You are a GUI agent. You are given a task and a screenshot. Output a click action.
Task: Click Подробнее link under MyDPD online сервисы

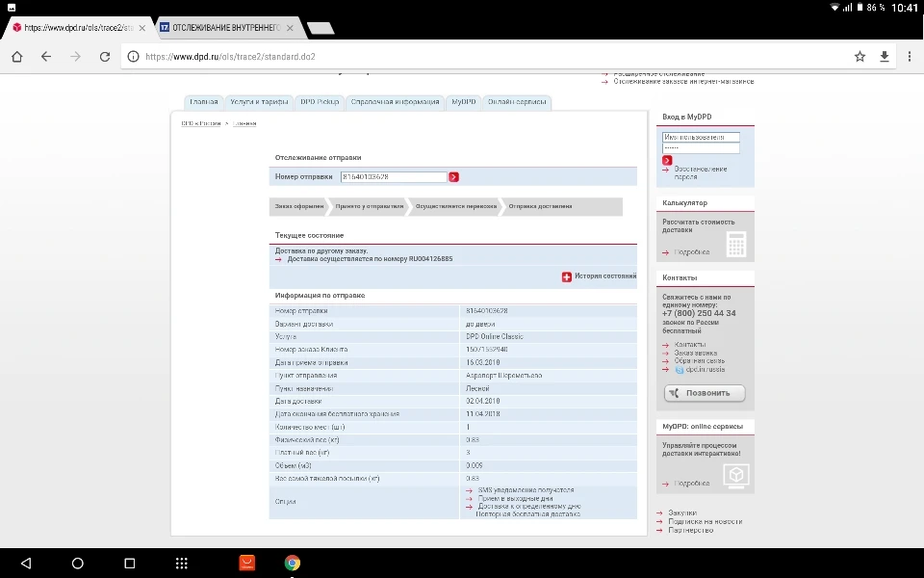click(x=691, y=484)
